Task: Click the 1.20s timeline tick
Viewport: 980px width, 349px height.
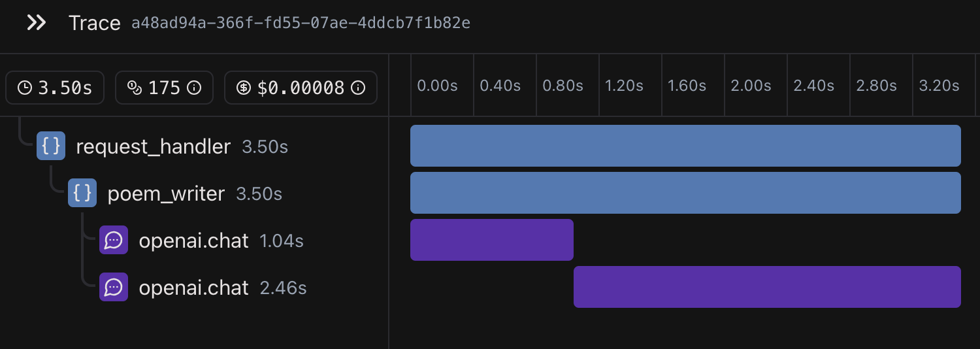Action: tap(624, 86)
